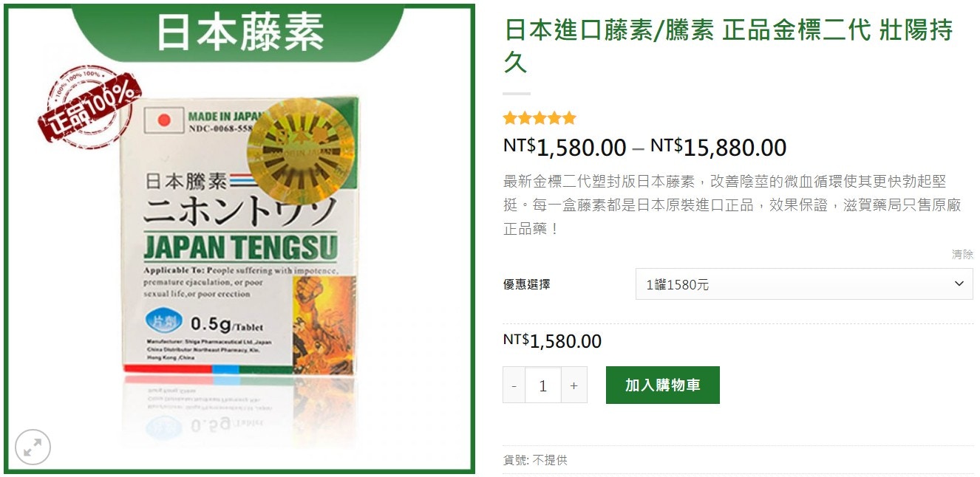Viewport: 980px width, 477px height.
Task: Click the green 日本藤素 banner header
Action: [240, 32]
